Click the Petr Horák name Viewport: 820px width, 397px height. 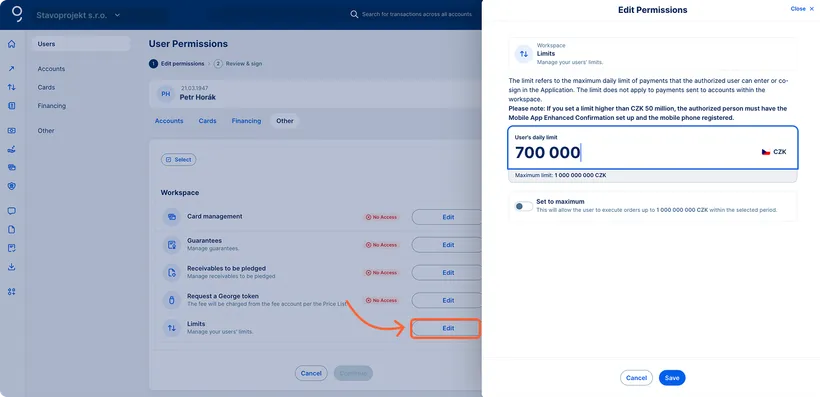pos(198,97)
